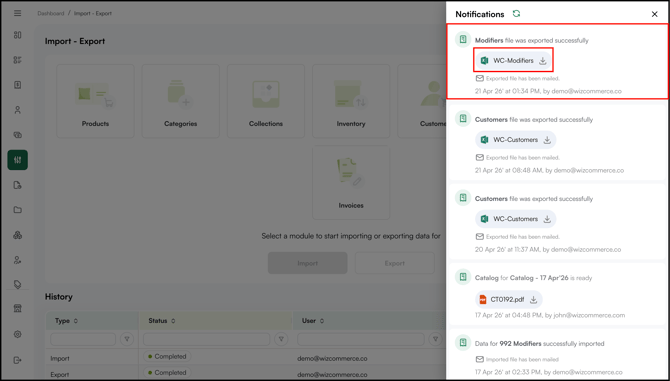Close the Notifications panel
Screen dimensions: 670x381
(x=654, y=14)
